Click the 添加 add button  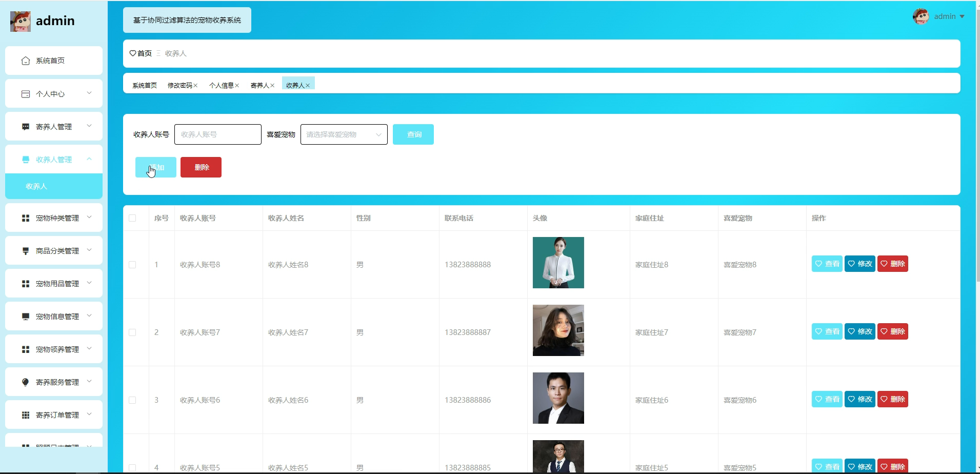pyautogui.click(x=156, y=167)
